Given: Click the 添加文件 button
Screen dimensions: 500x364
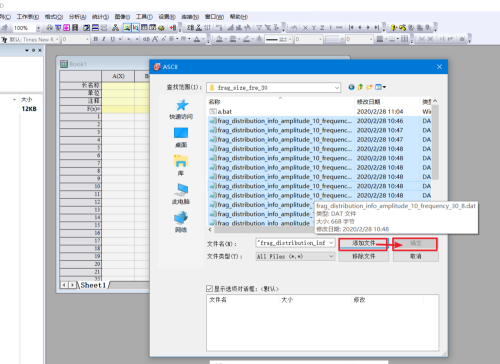Looking at the screenshot, I should coord(363,244).
